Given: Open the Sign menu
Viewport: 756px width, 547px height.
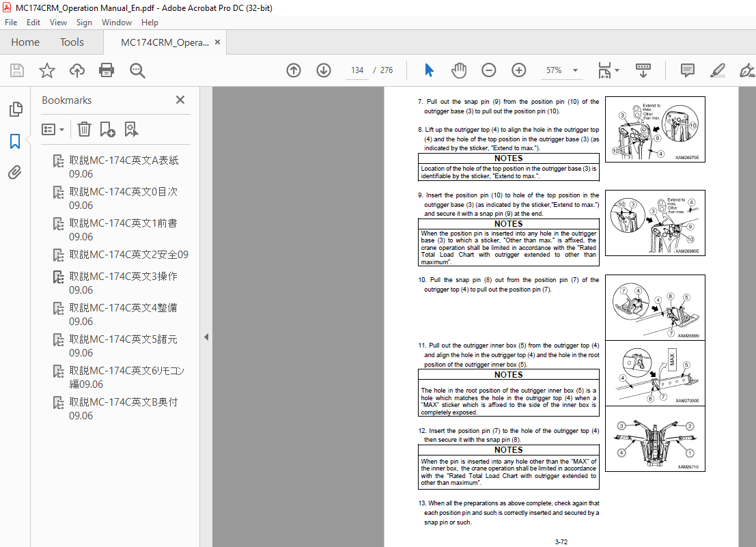Looking at the screenshot, I should (x=84, y=22).
